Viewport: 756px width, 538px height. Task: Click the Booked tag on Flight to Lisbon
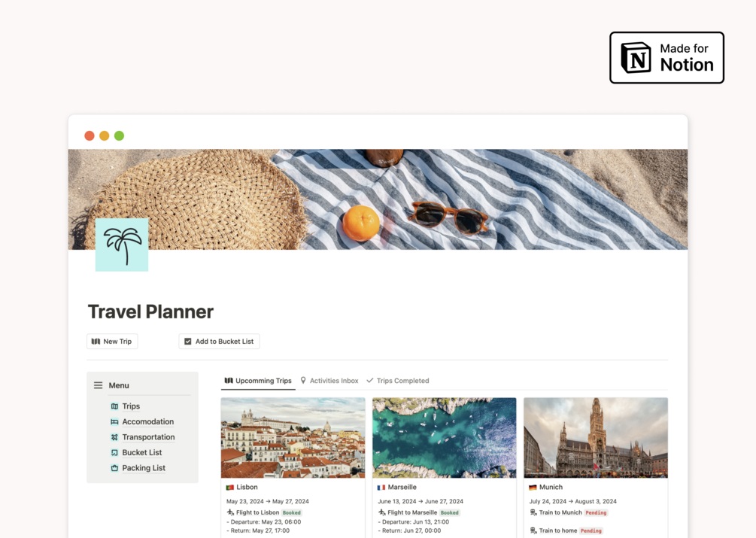292,513
